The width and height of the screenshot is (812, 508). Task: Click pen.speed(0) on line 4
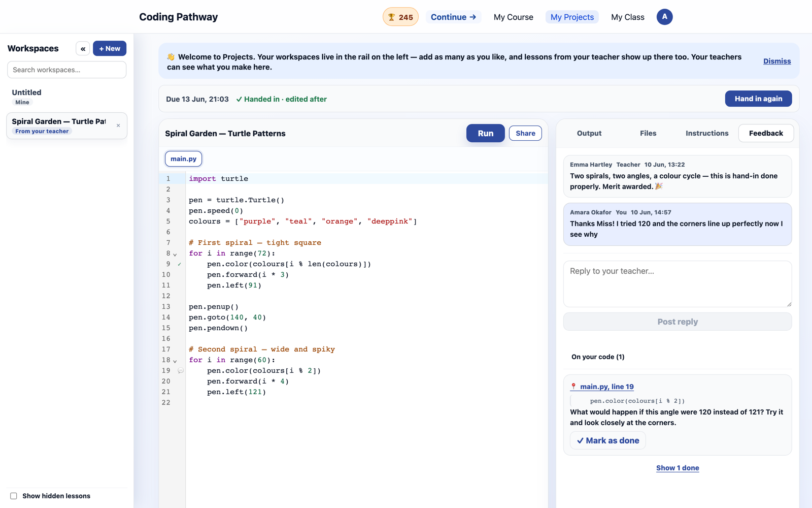point(216,211)
